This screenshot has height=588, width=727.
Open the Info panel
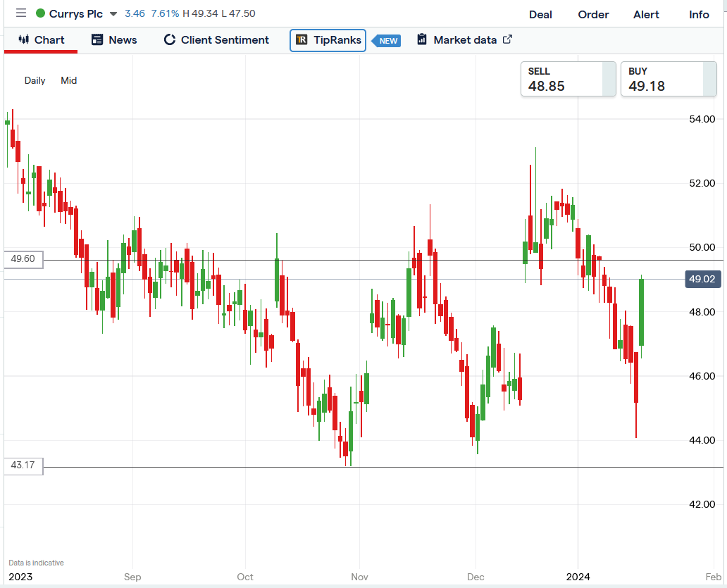[699, 14]
